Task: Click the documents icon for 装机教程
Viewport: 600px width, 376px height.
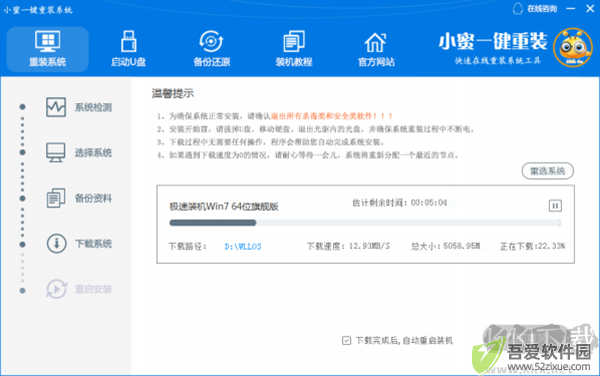Action: (x=294, y=41)
